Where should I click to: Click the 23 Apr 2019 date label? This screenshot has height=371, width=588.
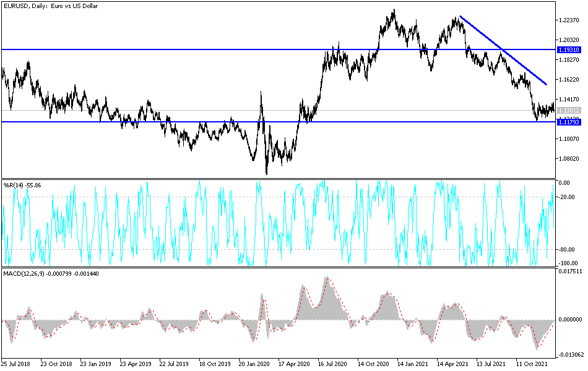tap(136, 364)
